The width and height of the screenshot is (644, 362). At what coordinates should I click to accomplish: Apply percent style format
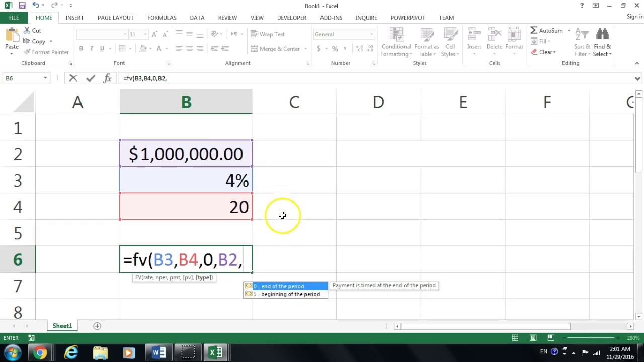pos(335,49)
